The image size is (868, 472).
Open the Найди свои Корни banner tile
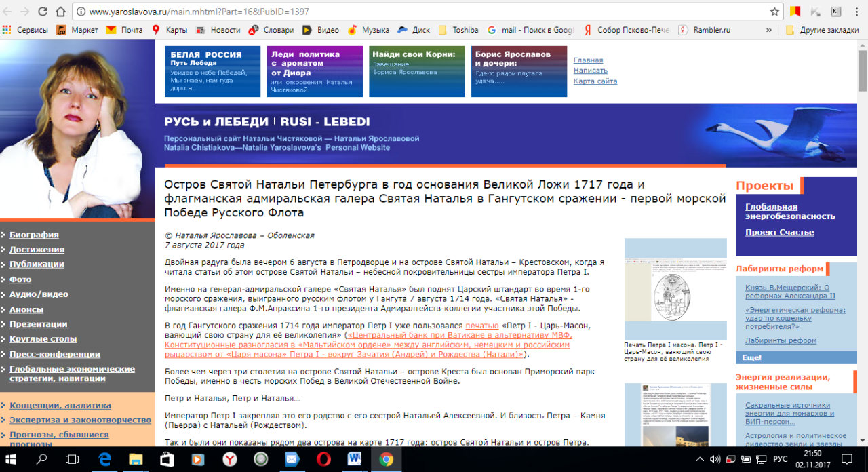(x=417, y=71)
